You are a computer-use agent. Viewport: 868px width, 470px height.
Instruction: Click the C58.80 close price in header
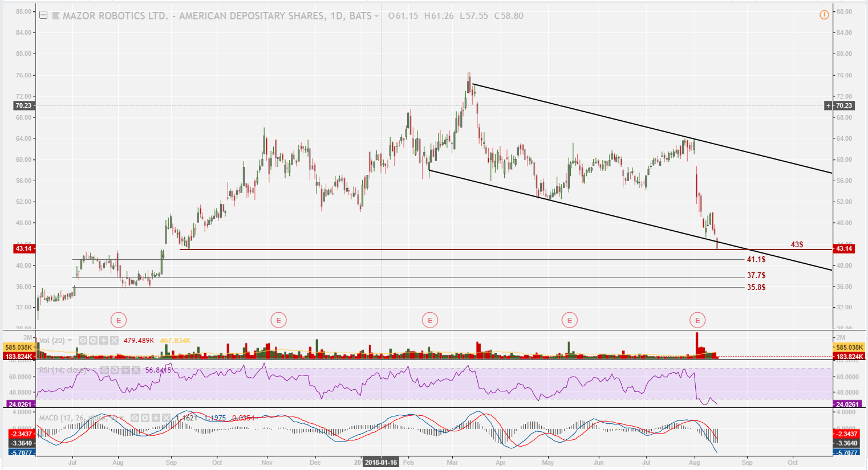click(508, 16)
